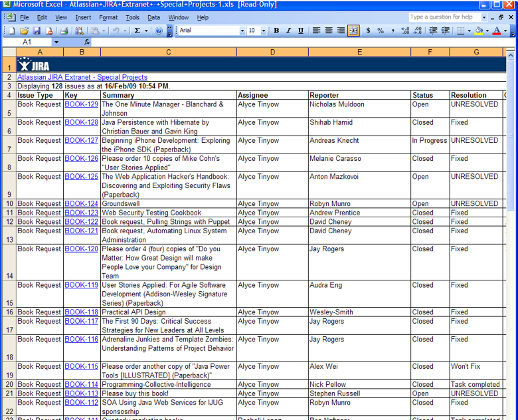Open the BOOK-115 issue link
Viewport: 518px width, 420px height.
coord(81,366)
